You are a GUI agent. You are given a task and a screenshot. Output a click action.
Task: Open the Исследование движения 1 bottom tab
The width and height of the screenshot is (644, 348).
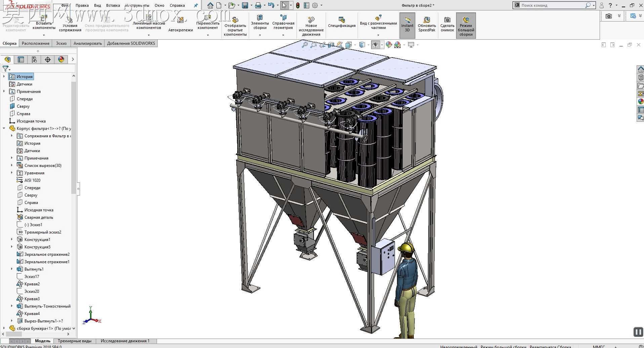coord(125,341)
